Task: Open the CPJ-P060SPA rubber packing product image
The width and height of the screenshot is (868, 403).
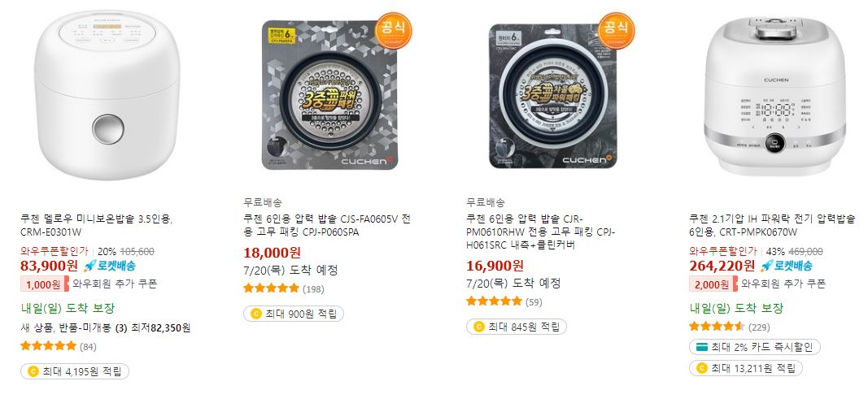Action: pyautogui.click(x=330, y=94)
